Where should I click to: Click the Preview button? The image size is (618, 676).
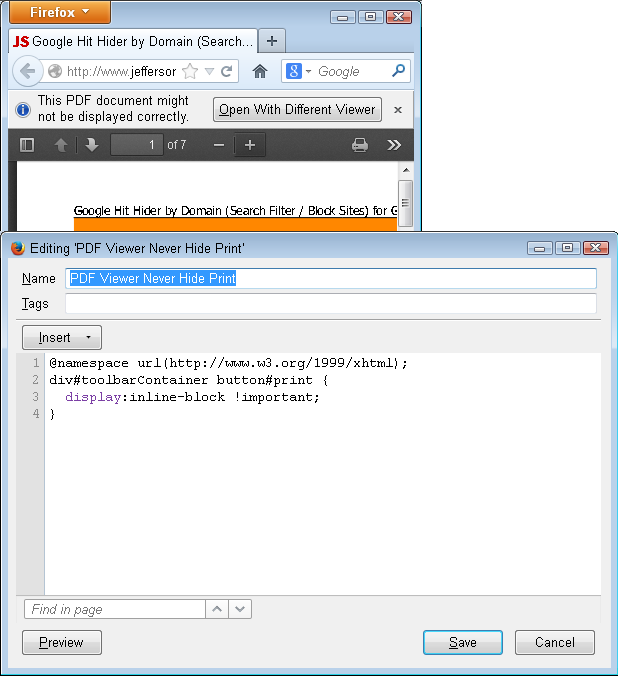tap(62, 642)
